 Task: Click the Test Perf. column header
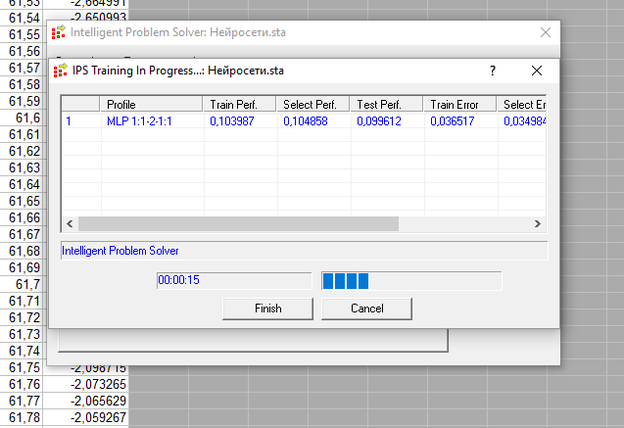[384, 104]
